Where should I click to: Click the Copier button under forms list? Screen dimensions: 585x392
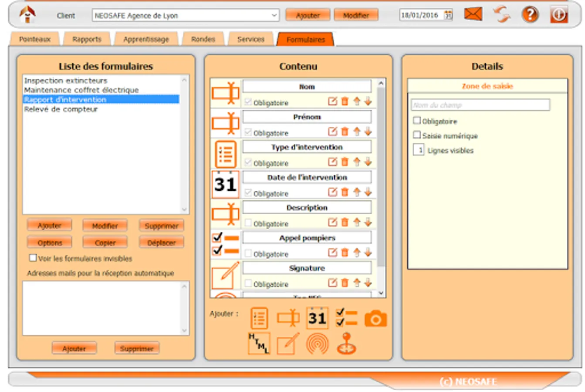105,243
